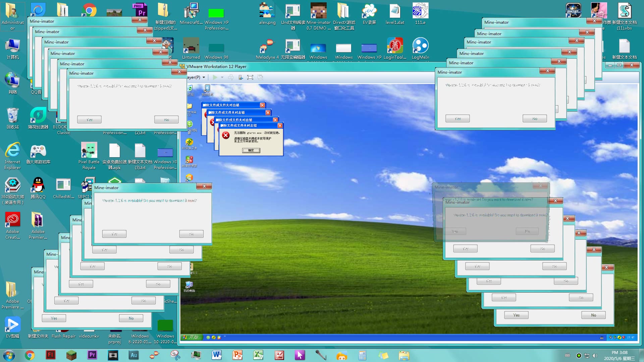Viewport: 644px width, 362px height.
Task: Open 我的电脑 icon on the XP guest desktop
Action: pyautogui.click(x=189, y=286)
